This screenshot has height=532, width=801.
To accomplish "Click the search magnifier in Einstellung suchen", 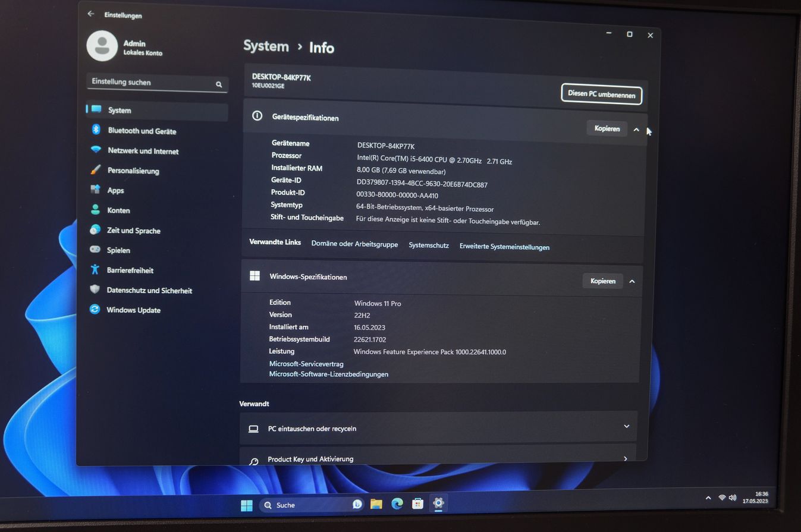I will coord(219,84).
